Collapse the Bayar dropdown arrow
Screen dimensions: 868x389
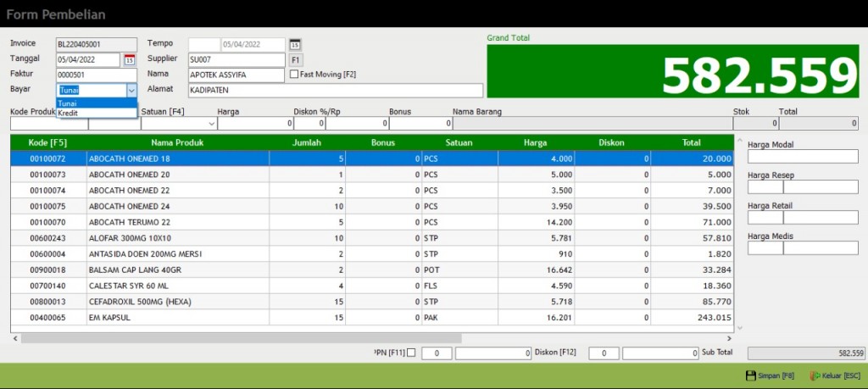(x=131, y=90)
